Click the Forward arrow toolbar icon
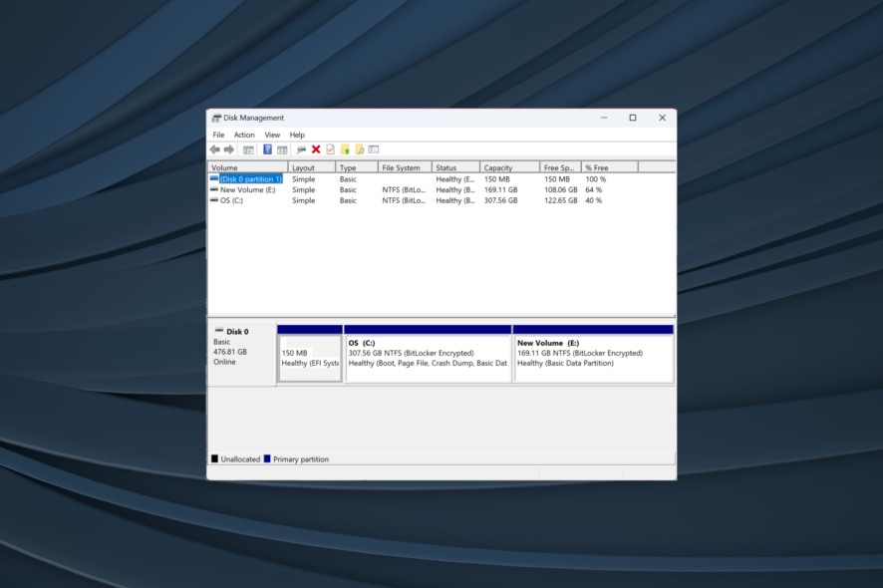This screenshot has height=588, width=883. 228,149
